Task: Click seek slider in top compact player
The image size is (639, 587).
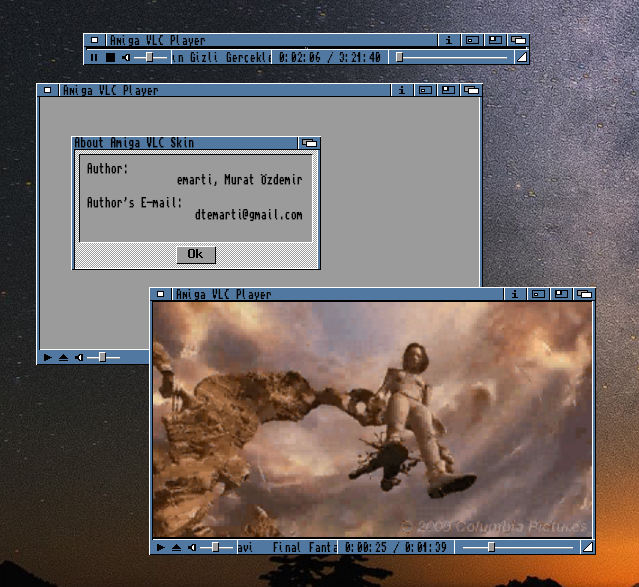Action: 452,57
